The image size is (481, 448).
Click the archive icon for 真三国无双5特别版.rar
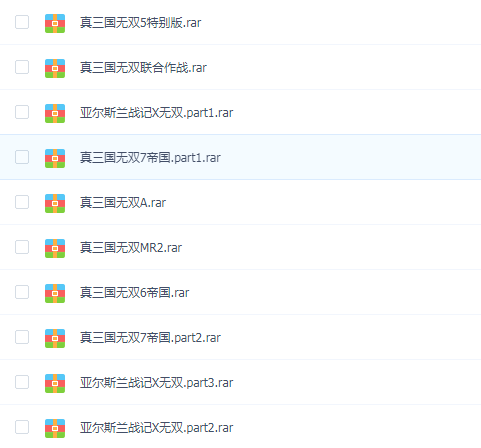[x=55, y=23]
